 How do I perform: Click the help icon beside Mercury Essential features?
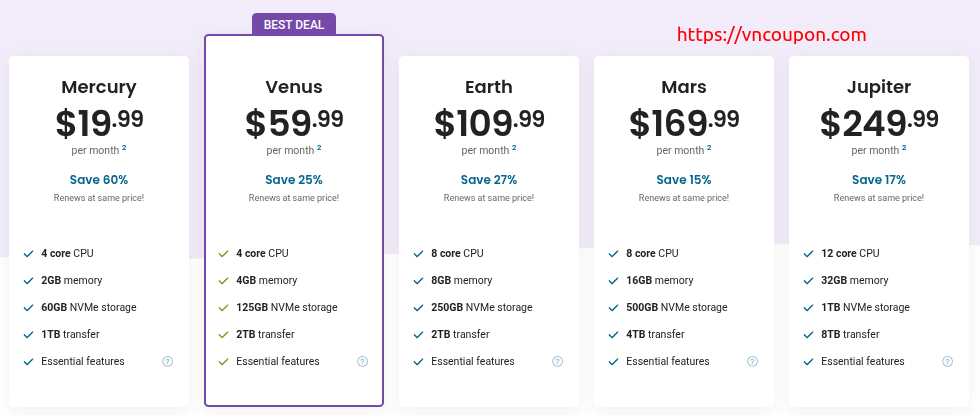tap(168, 361)
